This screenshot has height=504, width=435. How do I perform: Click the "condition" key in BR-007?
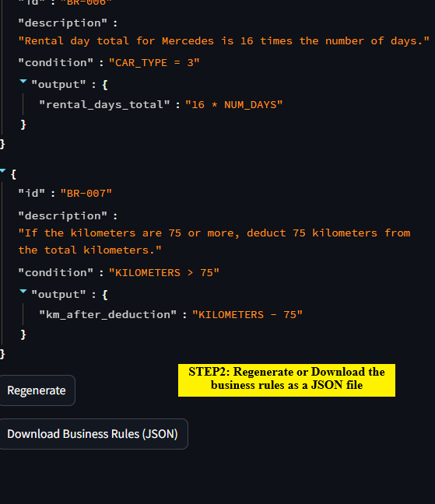pos(55,272)
